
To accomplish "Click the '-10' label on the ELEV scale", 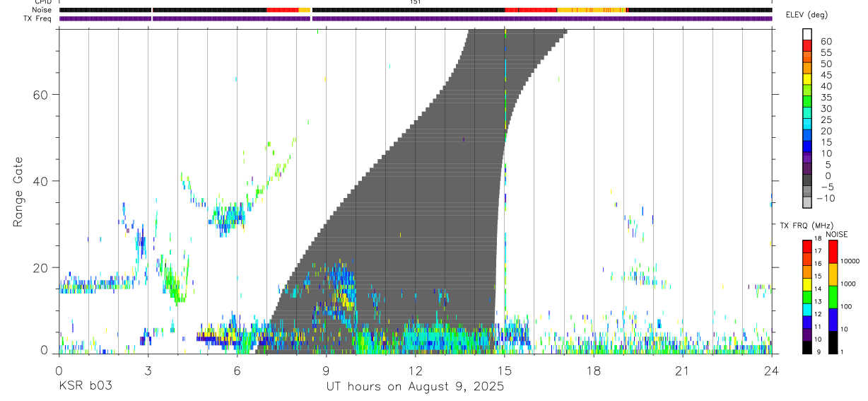I will point(826,199).
